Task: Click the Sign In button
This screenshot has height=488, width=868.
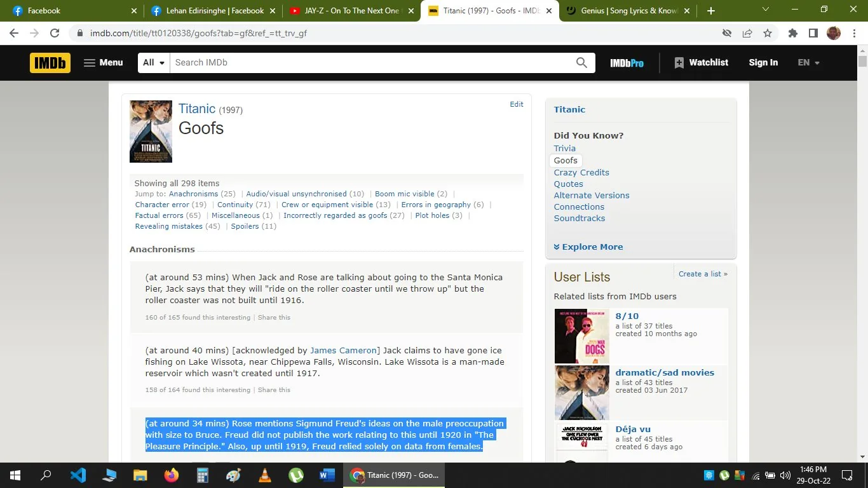Action: [763, 62]
